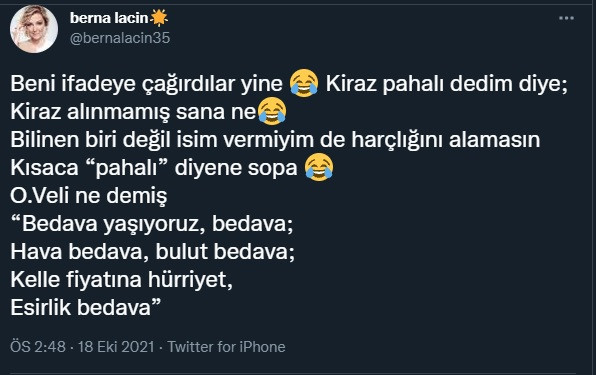Viewport: 596px width, 375px height.
Task: Click the closing verse 'Esirlik bedava'
Action: click(86, 307)
